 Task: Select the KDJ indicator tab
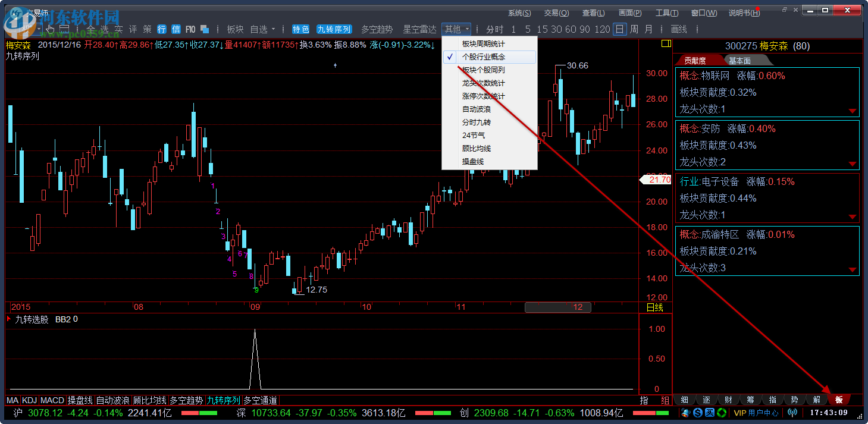pos(29,400)
